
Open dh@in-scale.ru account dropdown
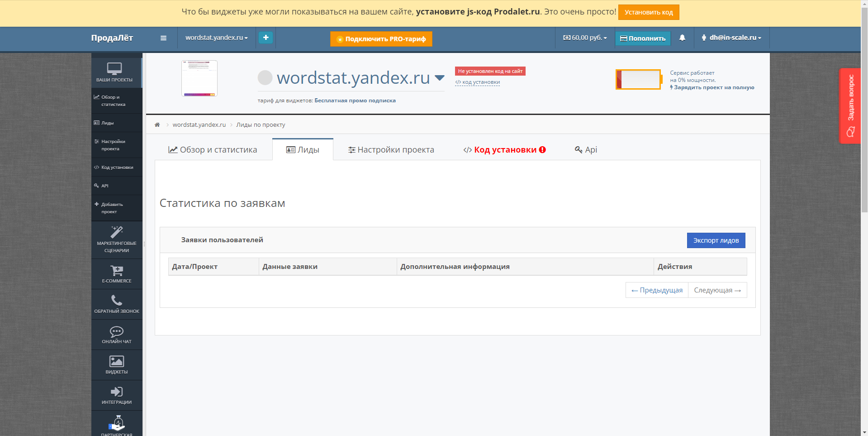731,38
